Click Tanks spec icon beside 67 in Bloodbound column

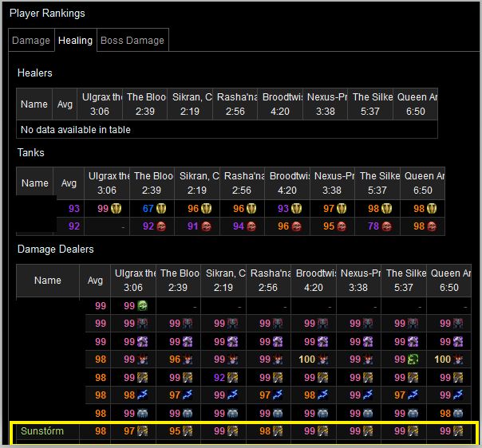point(161,209)
